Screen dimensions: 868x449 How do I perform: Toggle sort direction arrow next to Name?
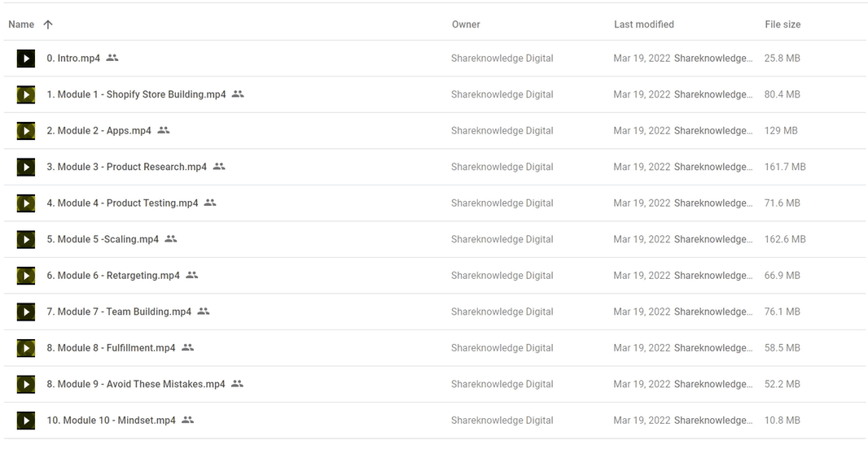click(x=48, y=24)
